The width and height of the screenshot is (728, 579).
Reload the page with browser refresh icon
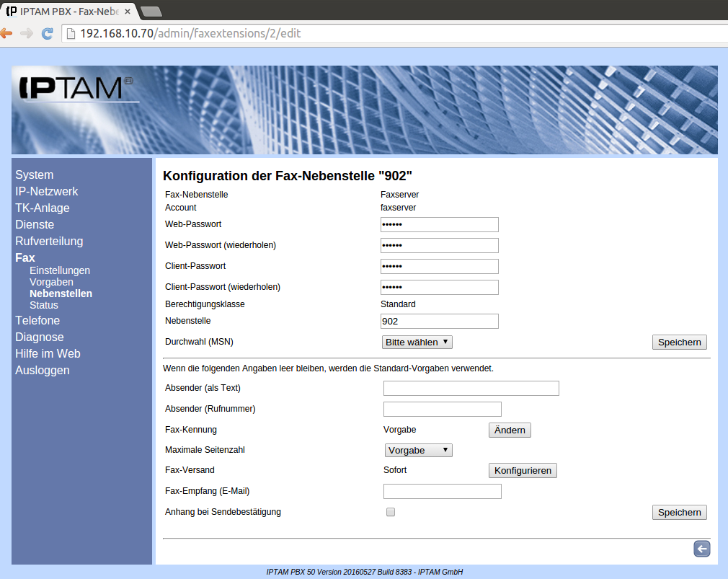48,33
